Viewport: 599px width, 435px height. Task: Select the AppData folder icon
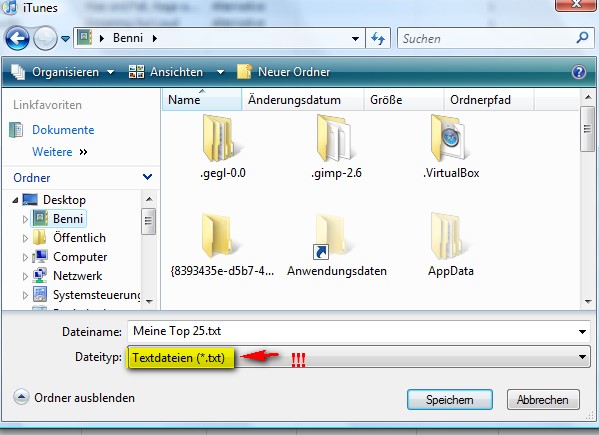tap(450, 236)
